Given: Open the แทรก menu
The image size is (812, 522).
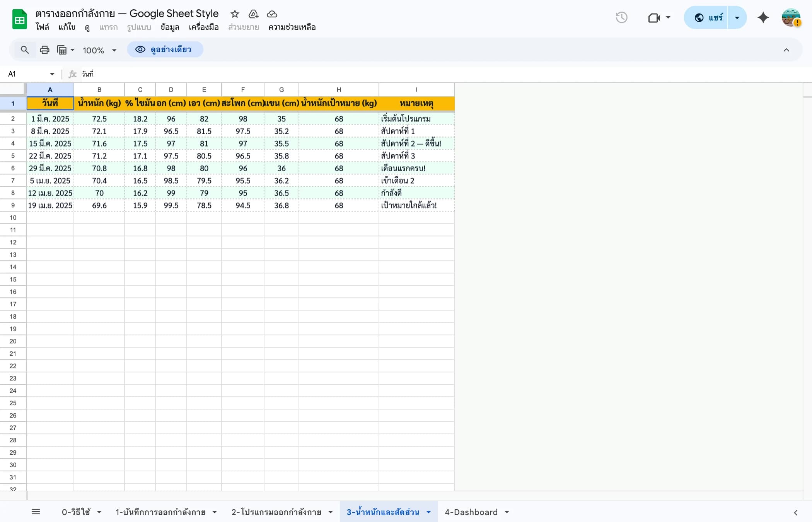Looking at the screenshot, I should click(x=108, y=27).
